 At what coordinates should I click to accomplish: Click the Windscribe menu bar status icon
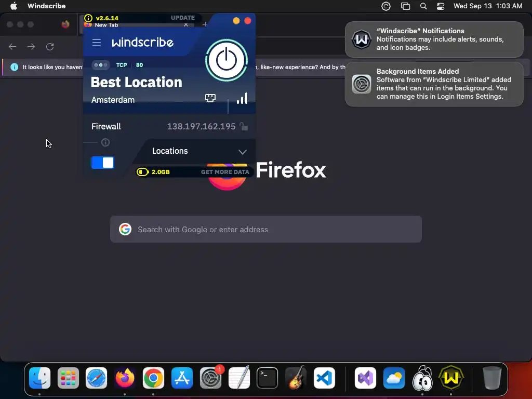[x=386, y=6]
